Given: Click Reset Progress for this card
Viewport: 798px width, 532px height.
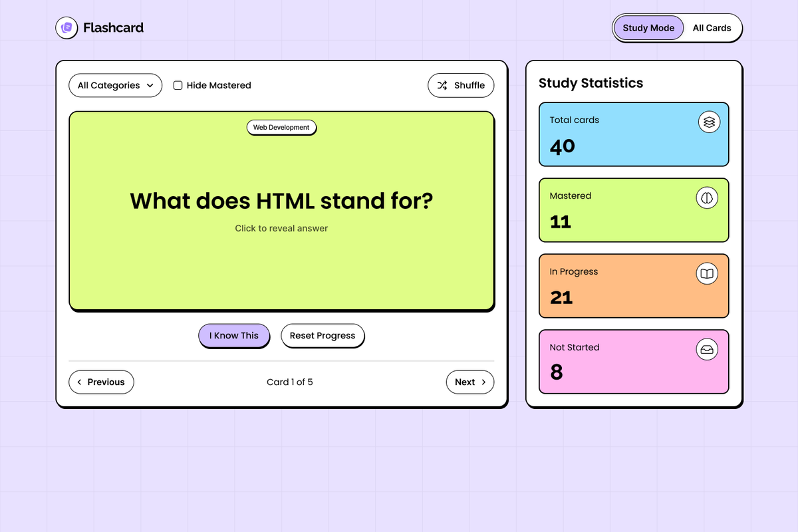Looking at the screenshot, I should click(x=323, y=336).
